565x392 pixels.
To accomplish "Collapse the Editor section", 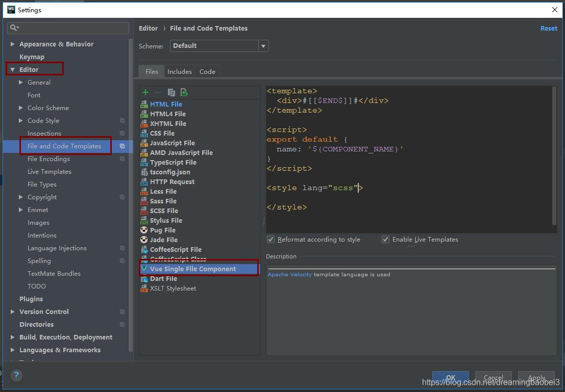I will coord(13,70).
